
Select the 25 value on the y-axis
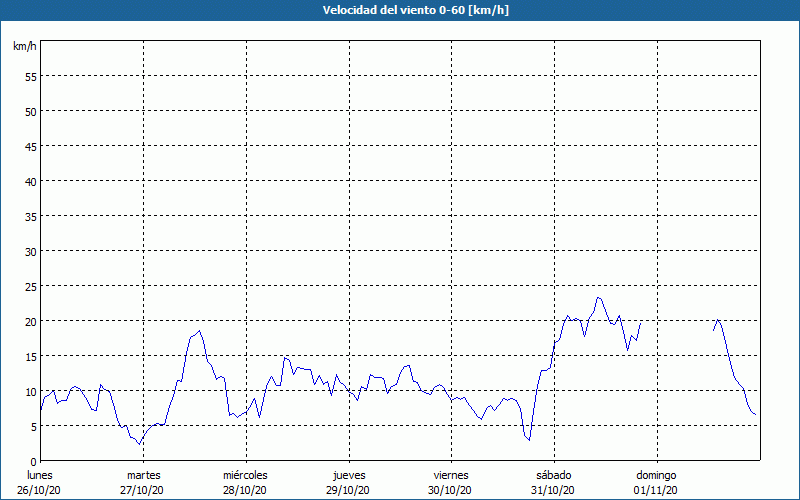(x=31, y=287)
